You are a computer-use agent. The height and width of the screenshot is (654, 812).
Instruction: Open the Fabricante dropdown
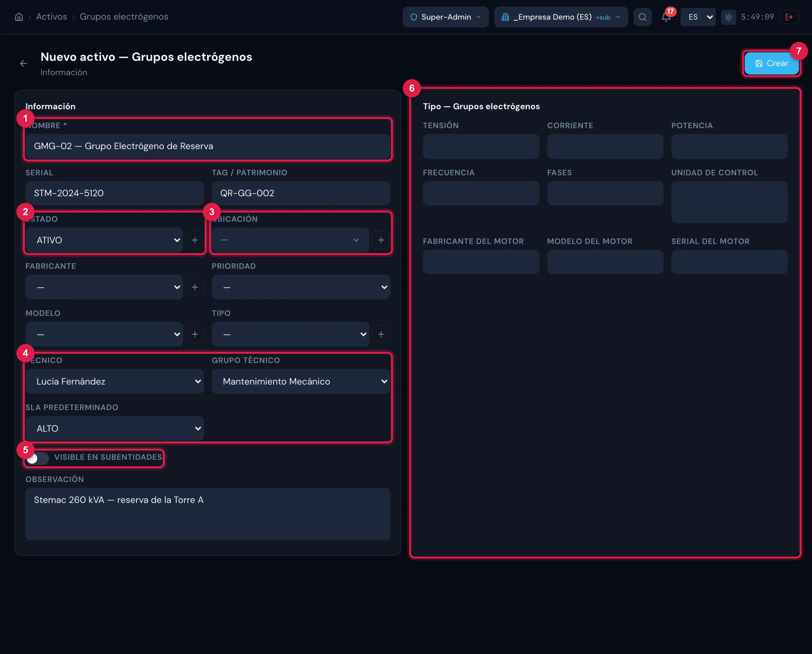tap(104, 287)
